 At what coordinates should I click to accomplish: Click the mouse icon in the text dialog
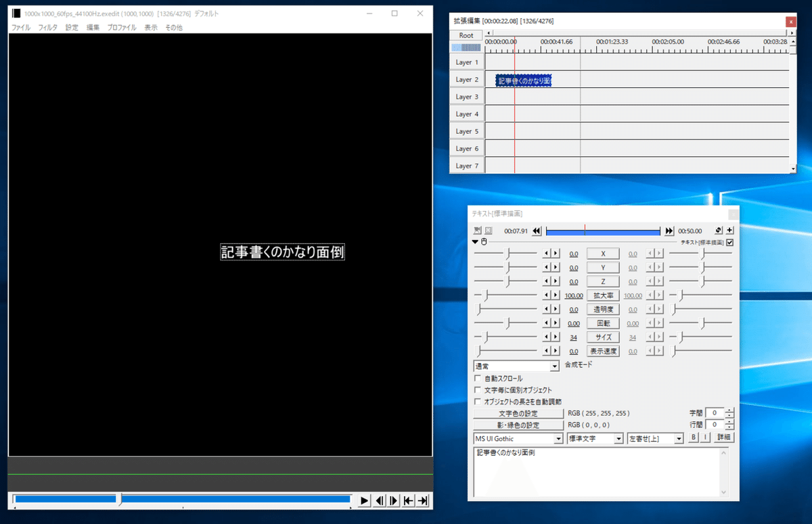(484, 242)
